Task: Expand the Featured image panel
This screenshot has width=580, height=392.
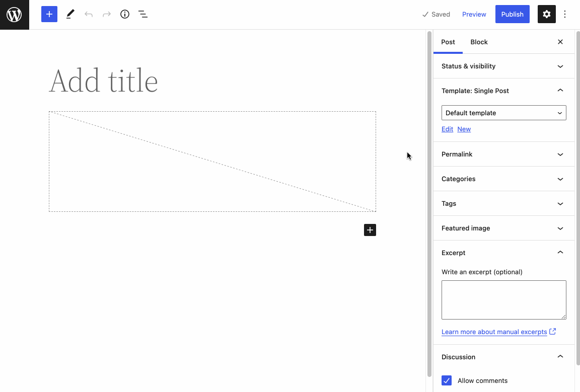Action: tap(503, 228)
